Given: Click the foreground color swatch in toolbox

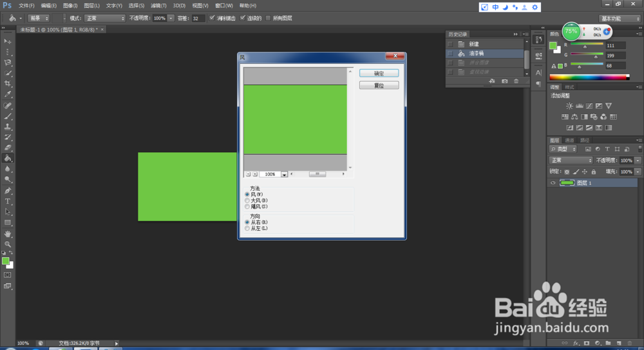Looking at the screenshot, I should (5, 261).
